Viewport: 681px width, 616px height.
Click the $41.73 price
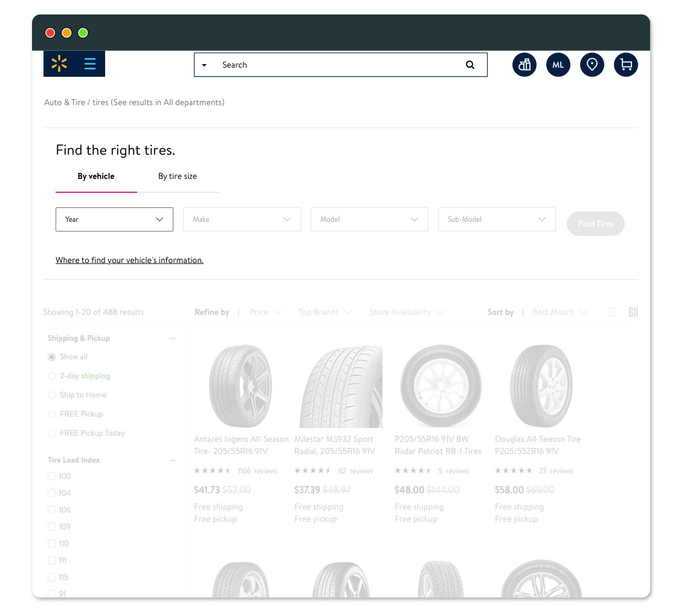coord(207,490)
